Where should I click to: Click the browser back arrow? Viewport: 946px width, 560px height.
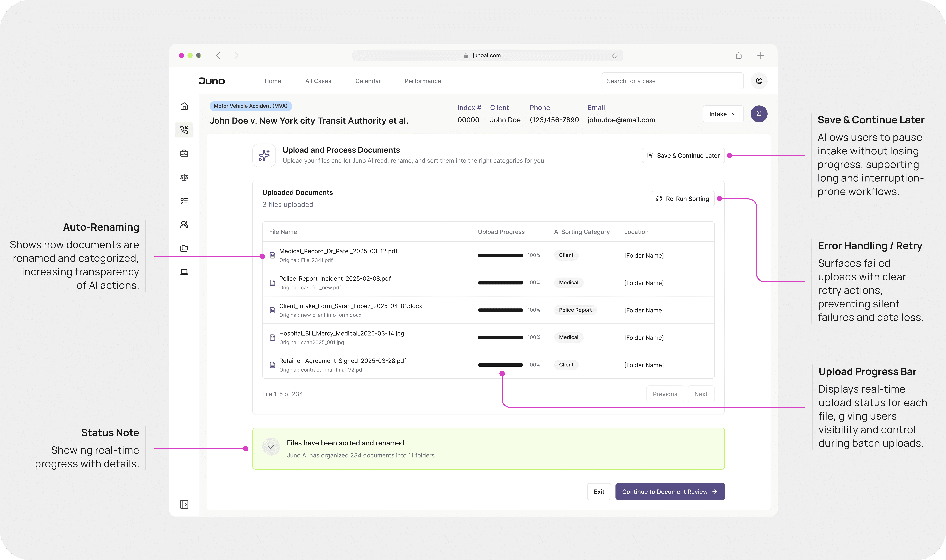tap(218, 56)
